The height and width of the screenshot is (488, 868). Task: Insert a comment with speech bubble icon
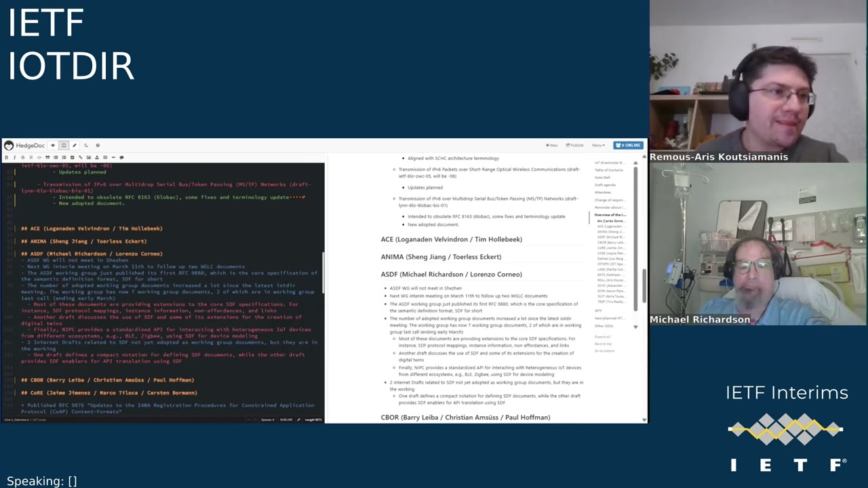(121, 157)
